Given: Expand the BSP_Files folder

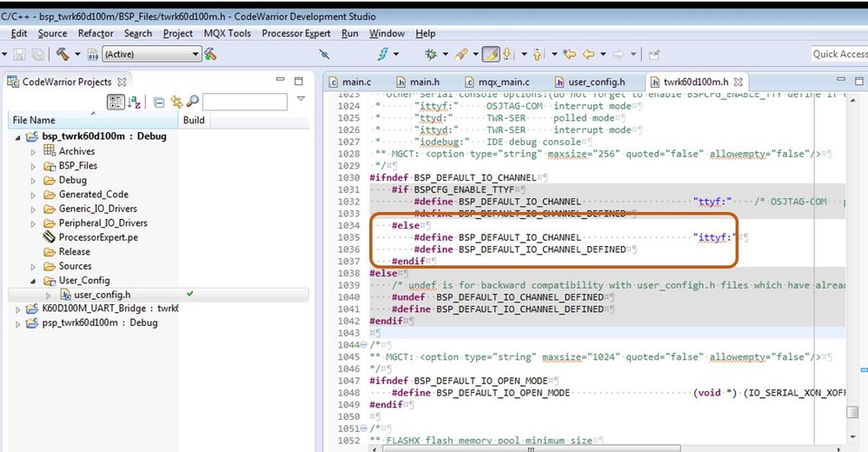Looking at the screenshot, I should [33, 166].
